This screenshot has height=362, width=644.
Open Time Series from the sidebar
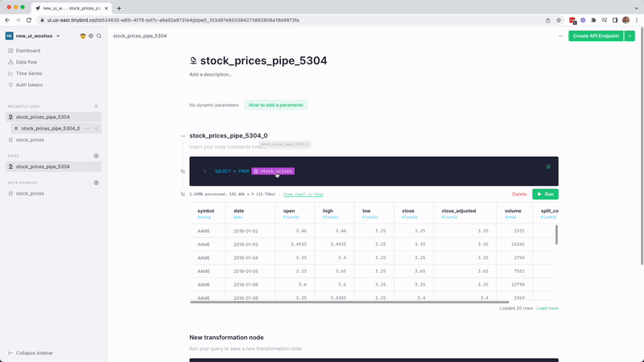point(28,73)
